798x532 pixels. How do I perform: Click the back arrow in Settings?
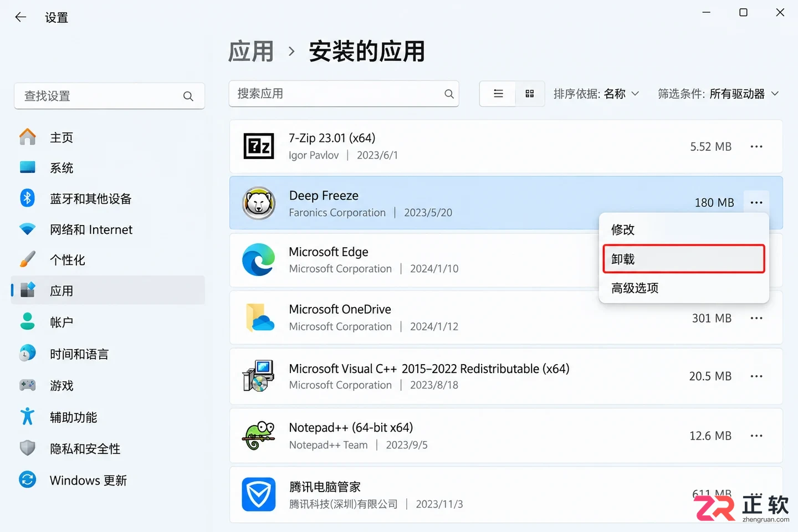pyautogui.click(x=21, y=17)
